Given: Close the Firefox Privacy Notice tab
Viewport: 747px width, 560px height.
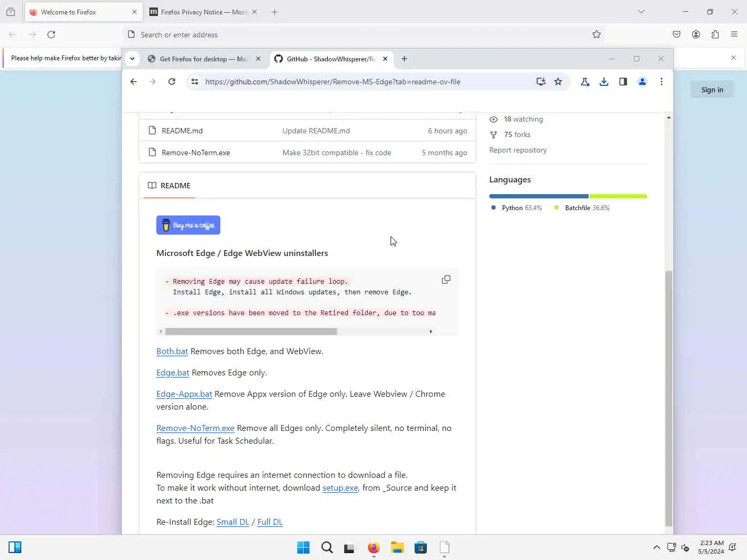Looking at the screenshot, I should coord(255,12).
